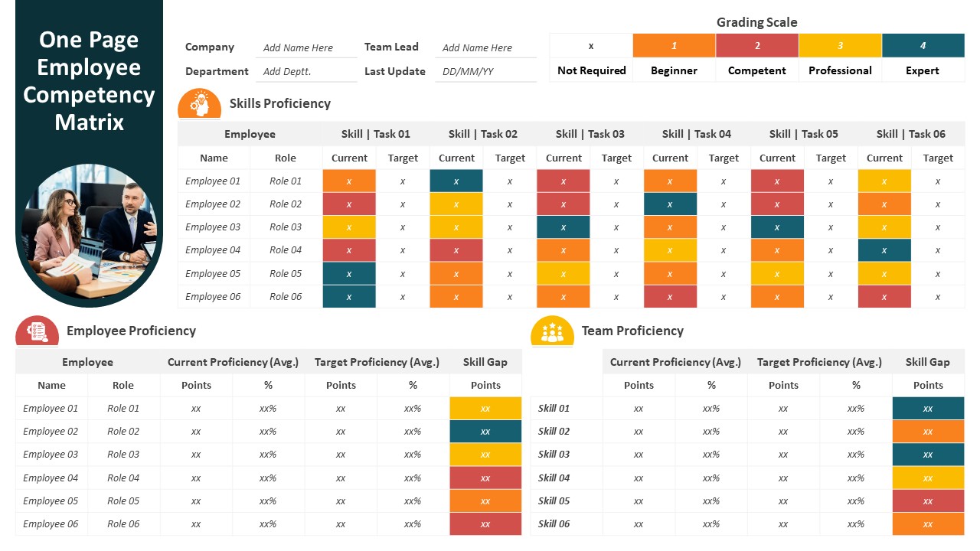The width and height of the screenshot is (980, 551).
Task: Select the Skill 06 row label
Action: 554,524
